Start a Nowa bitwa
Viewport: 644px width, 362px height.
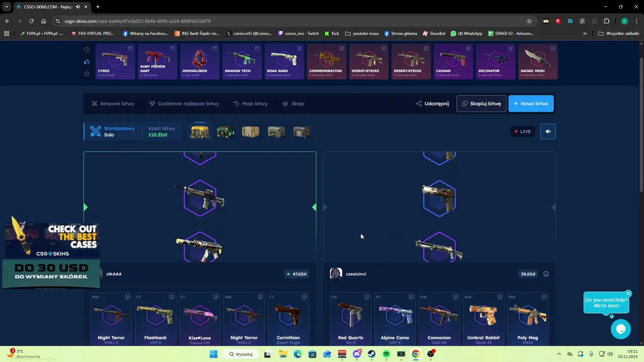click(x=531, y=104)
